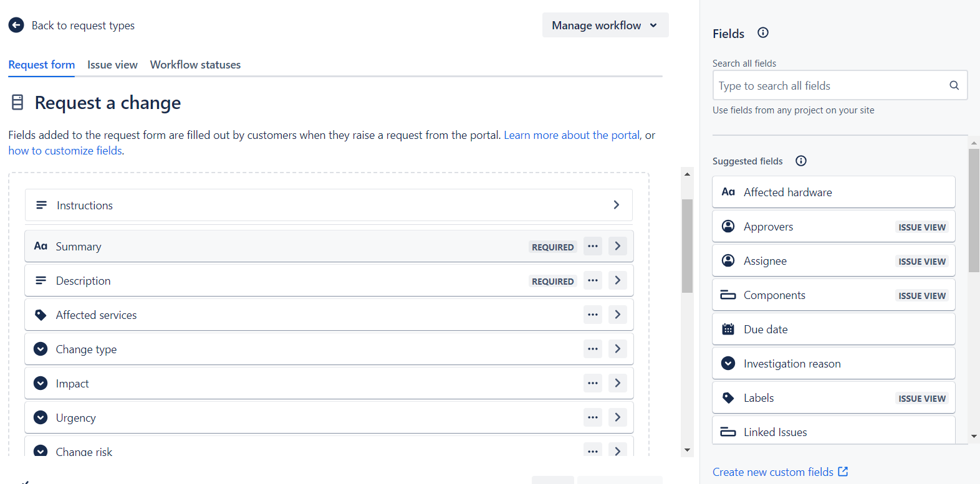
Task: Expand the Impact field details
Action: point(618,383)
